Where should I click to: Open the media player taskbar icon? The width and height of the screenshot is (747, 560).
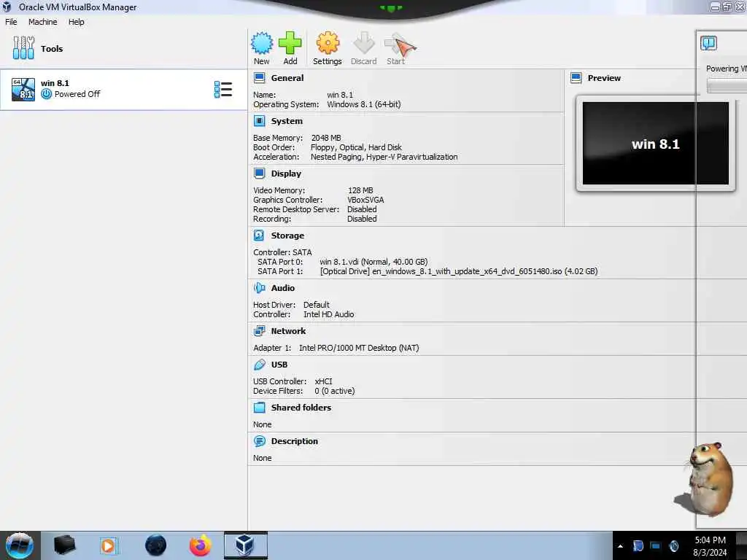pyautogui.click(x=109, y=545)
